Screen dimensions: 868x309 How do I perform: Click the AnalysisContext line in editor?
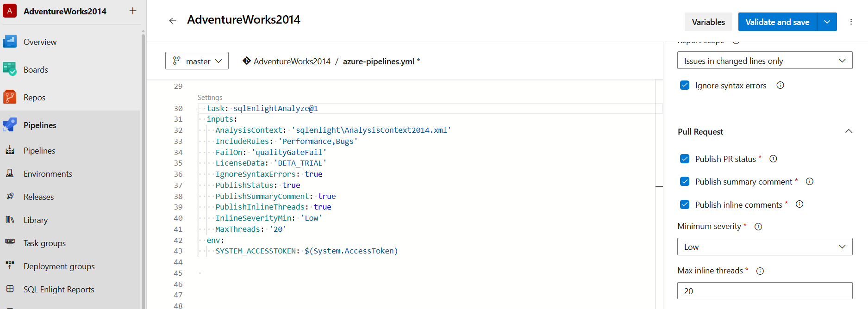click(333, 130)
